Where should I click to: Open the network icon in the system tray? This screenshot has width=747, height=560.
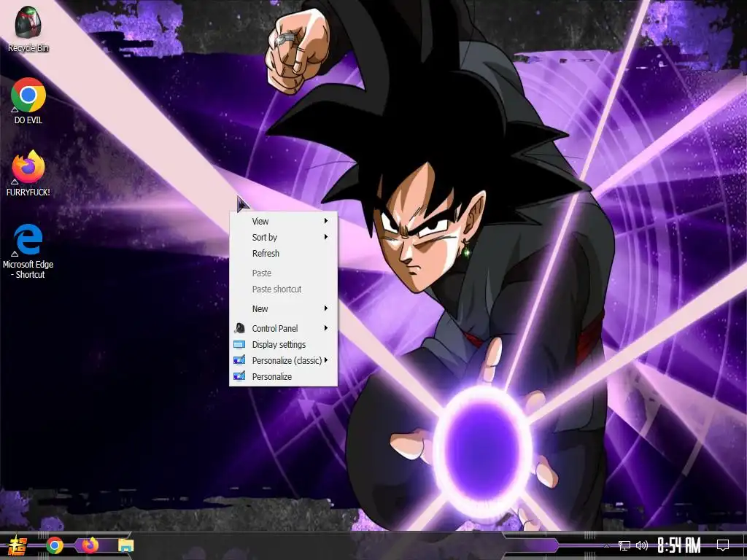(624, 545)
